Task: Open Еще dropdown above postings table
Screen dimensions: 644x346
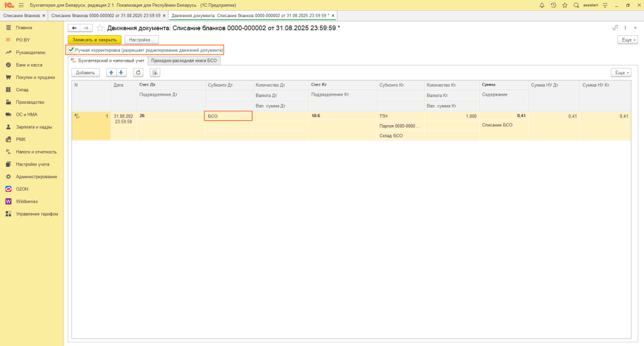Action: click(x=621, y=73)
